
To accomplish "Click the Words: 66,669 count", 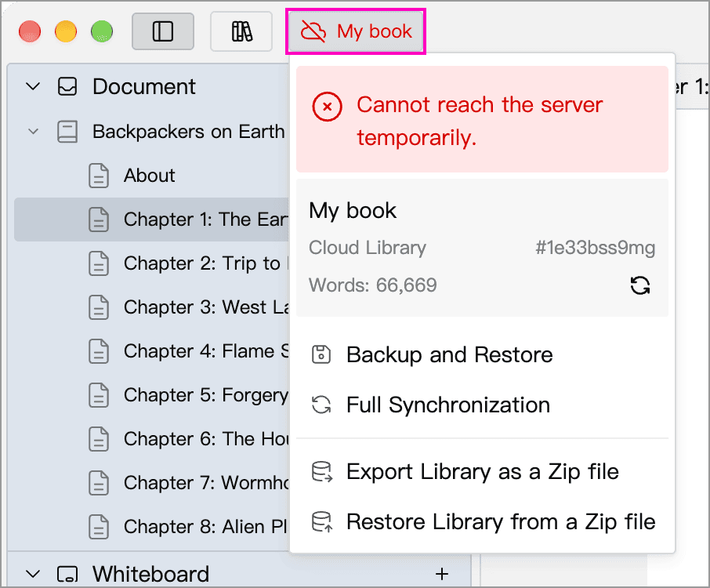I will click(373, 285).
